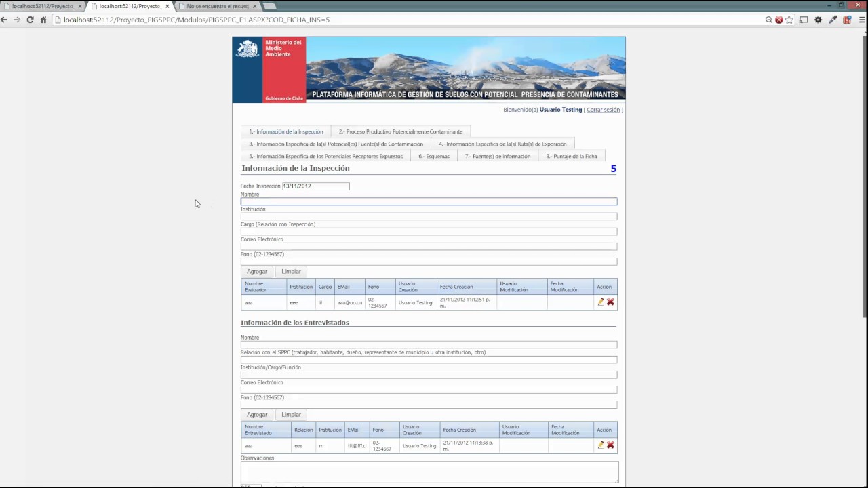Click the cast screen icon in the toolbar
The image size is (868, 488).
(804, 20)
